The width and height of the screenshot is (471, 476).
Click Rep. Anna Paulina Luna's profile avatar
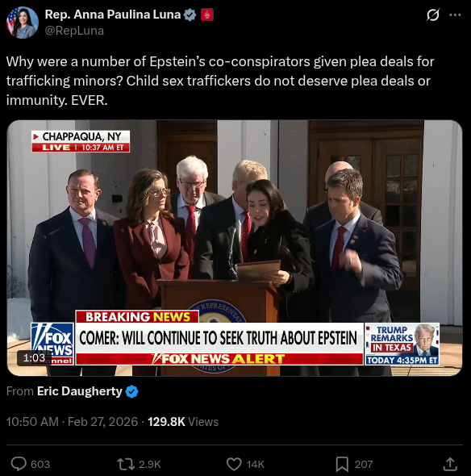pyautogui.click(x=23, y=23)
